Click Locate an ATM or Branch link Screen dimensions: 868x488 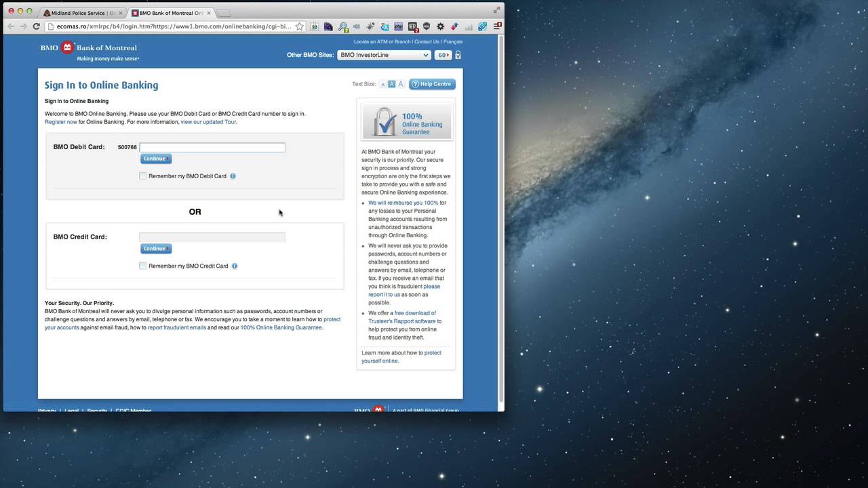[x=382, y=41]
